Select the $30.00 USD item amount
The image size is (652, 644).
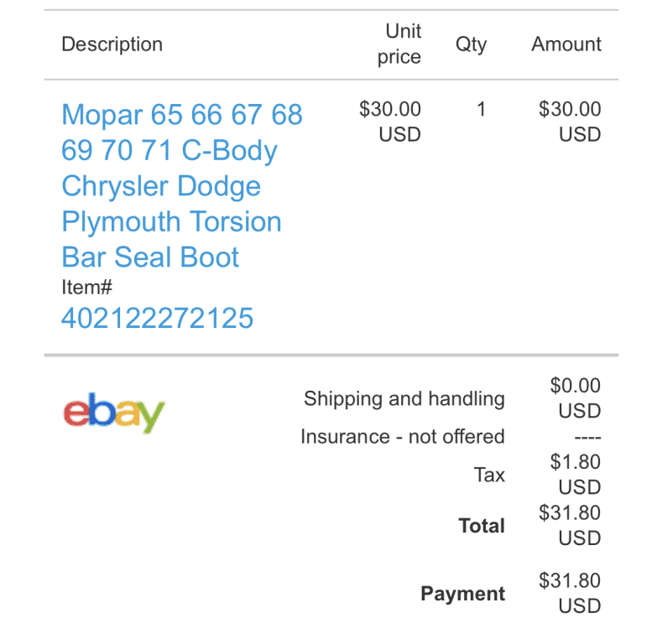(570, 122)
